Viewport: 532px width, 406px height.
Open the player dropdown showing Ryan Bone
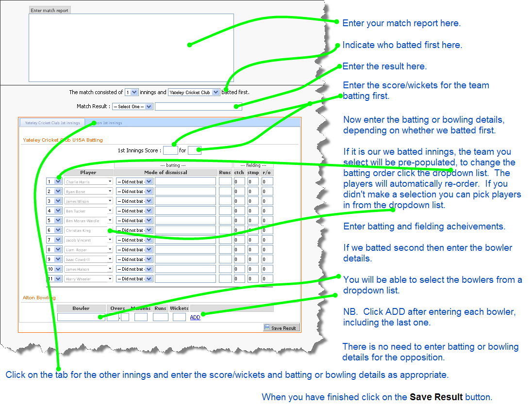tap(88, 191)
